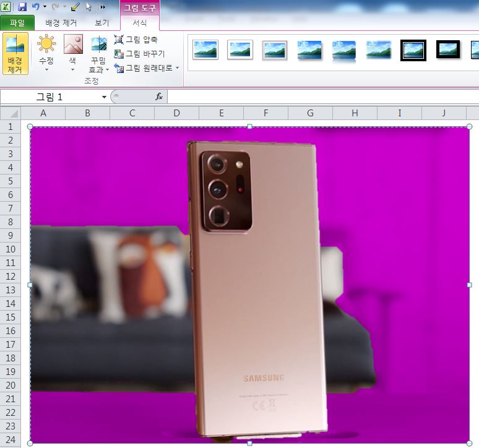Viewport: 479px width, 448px height.
Task: Select column E header
Action: coord(222,113)
